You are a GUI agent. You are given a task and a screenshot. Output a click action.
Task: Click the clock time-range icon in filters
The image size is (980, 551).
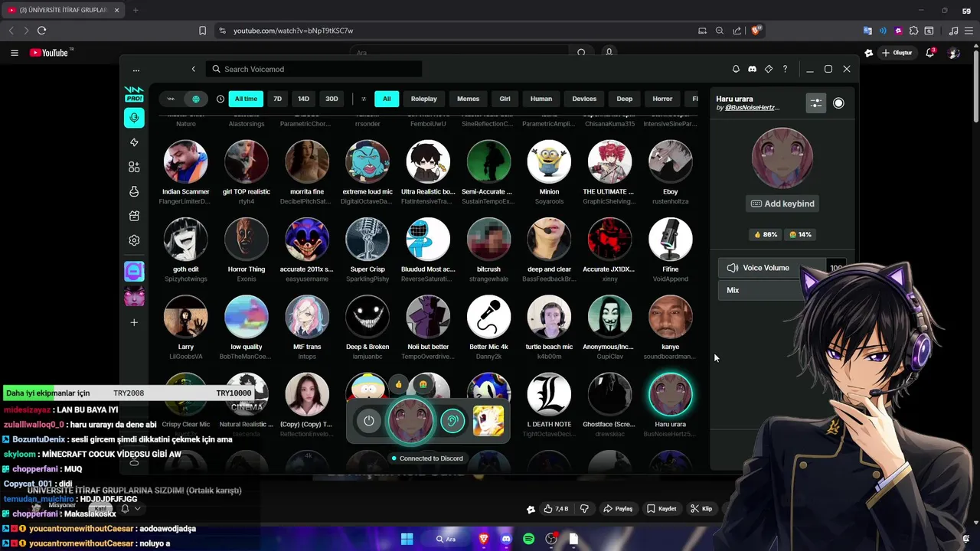220,99
